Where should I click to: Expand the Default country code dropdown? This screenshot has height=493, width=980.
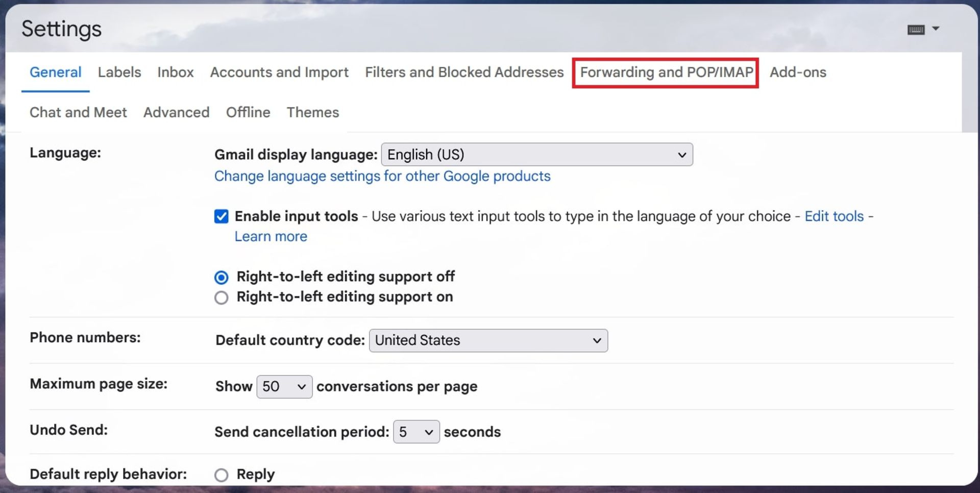coord(488,340)
